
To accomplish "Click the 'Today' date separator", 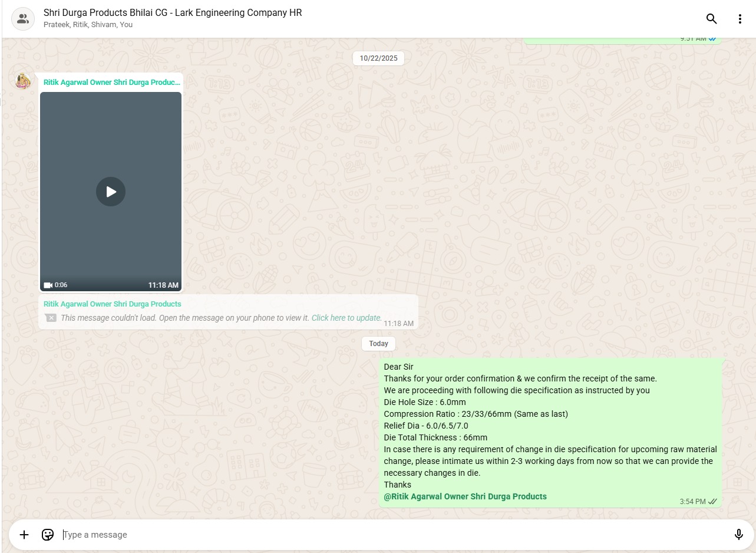I will pyautogui.click(x=378, y=344).
